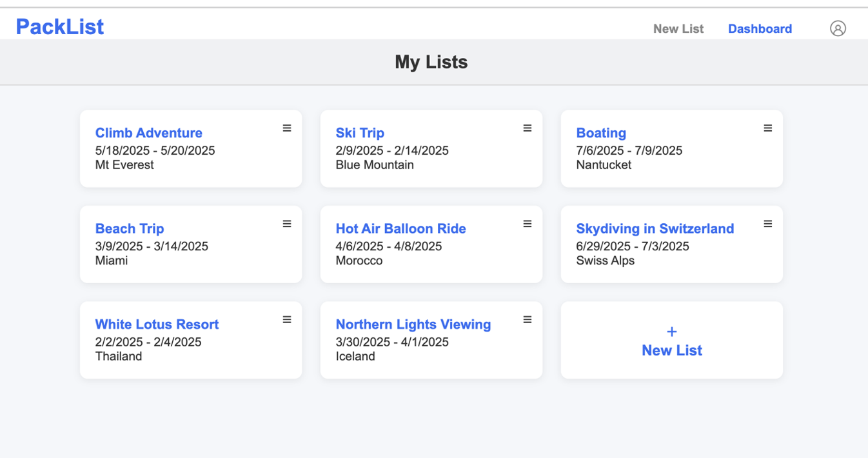
Task: Open Skydiving in Switzerland card menu icon
Action: 768,224
